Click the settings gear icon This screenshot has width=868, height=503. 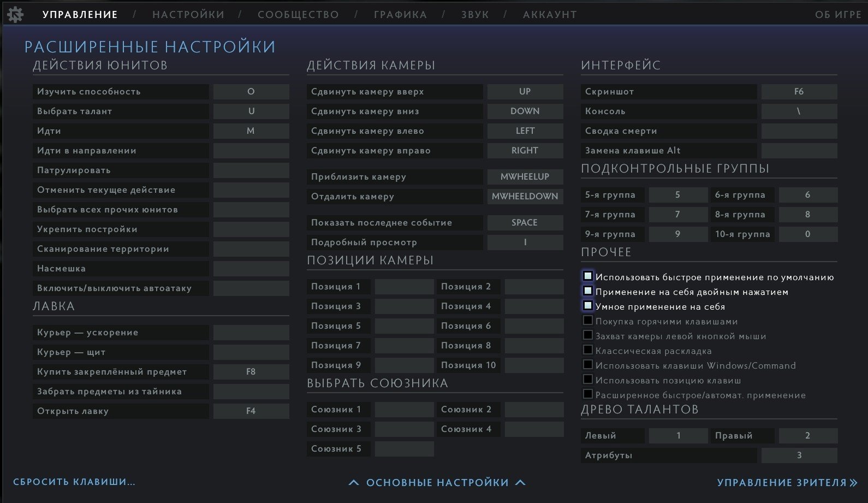click(15, 14)
